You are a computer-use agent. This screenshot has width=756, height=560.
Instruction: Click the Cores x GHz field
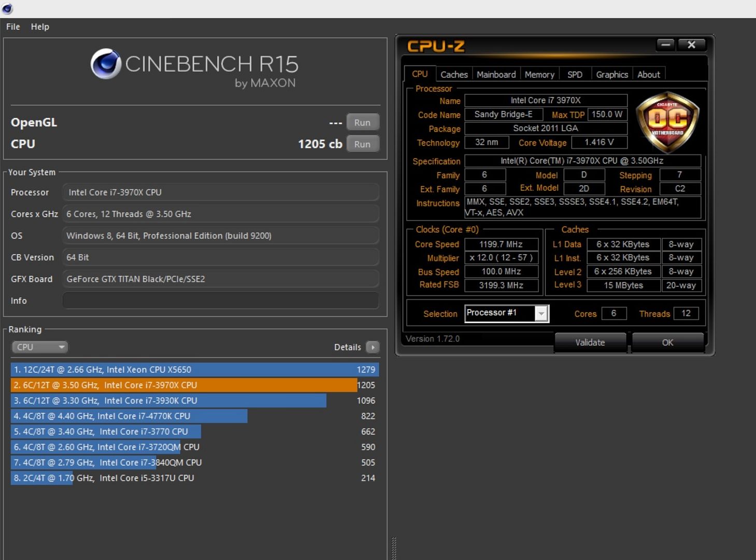221,214
